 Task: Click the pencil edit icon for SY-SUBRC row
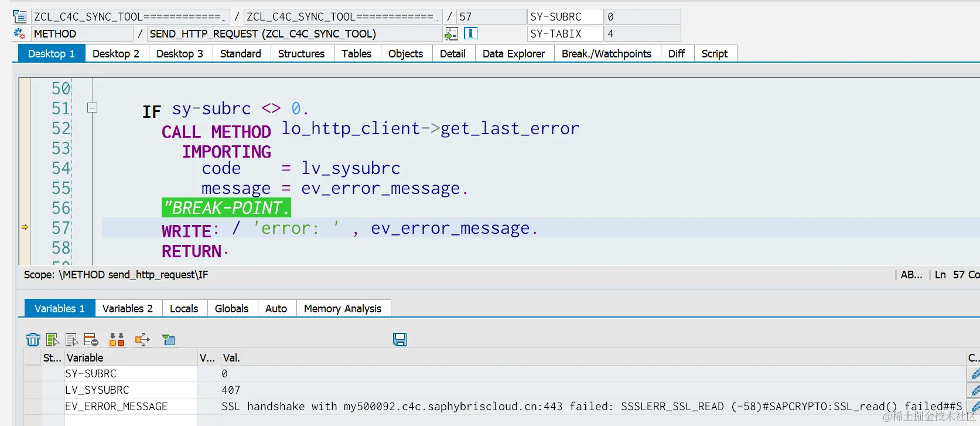pos(975,374)
